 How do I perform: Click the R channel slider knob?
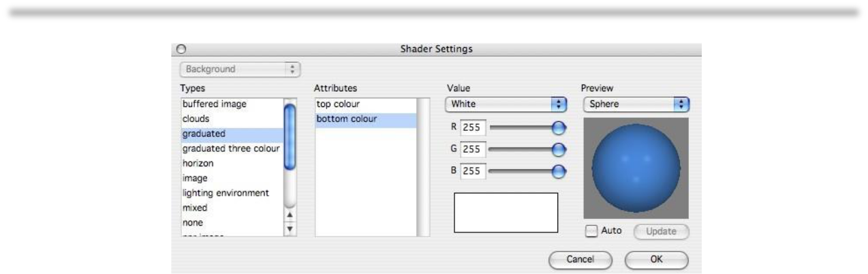[559, 127]
